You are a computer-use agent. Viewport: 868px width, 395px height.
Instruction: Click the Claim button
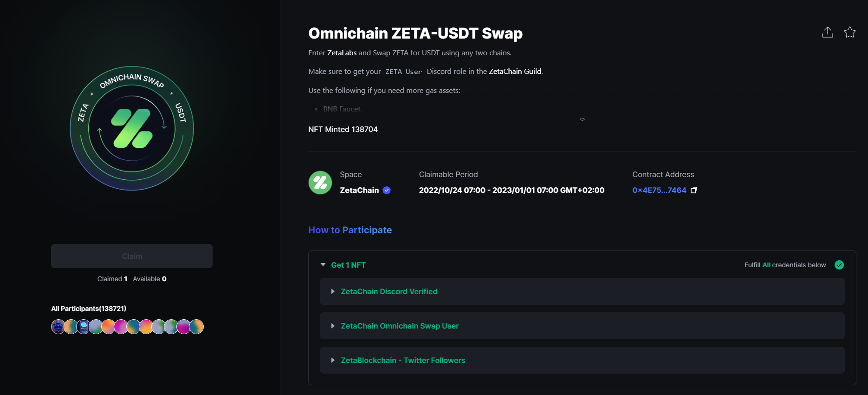point(132,256)
